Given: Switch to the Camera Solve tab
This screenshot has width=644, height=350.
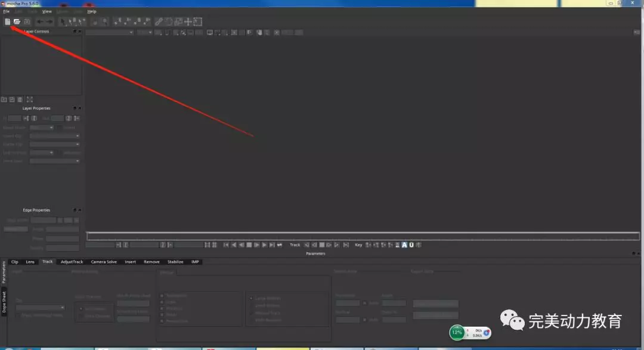Looking at the screenshot, I should [104, 262].
